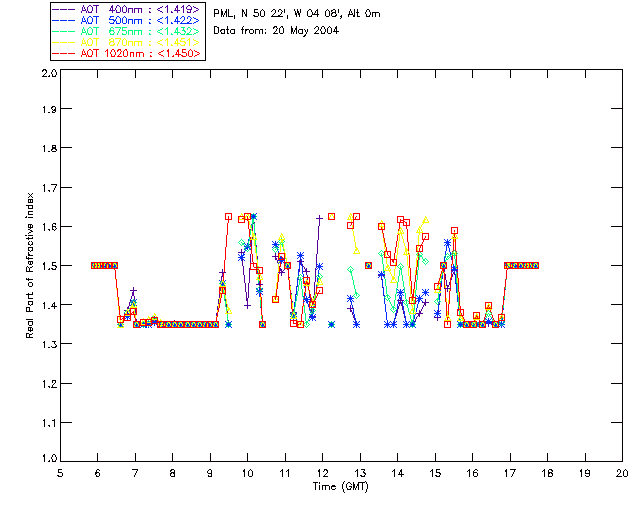Image resolution: width=640 pixels, height=512 pixels.
Task: Click the x-axis tick label 10
Action: click(x=247, y=473)
